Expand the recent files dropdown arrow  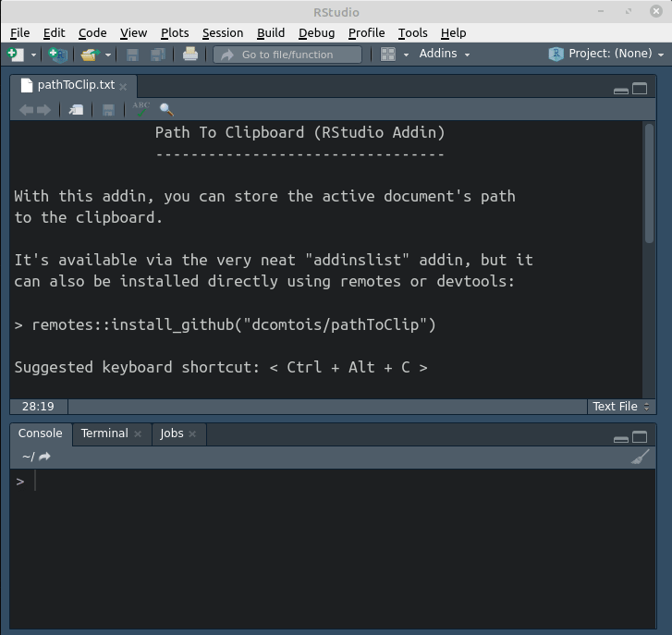click(x=108, y=55)
